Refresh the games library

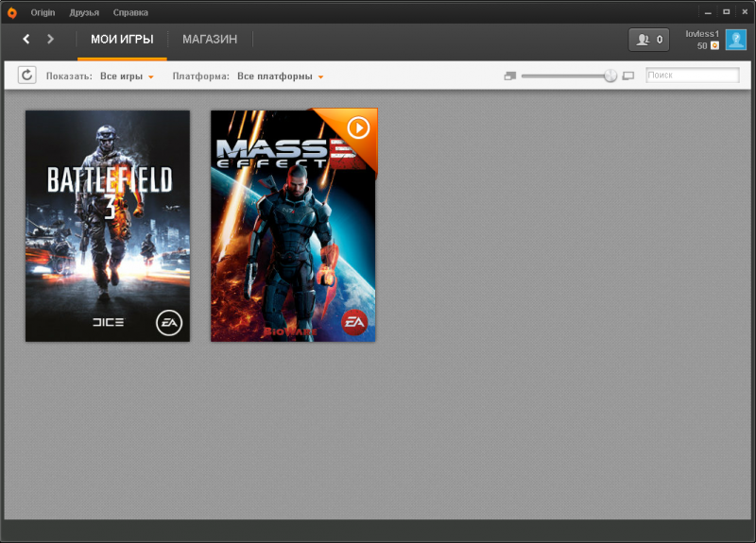[27, 76]
